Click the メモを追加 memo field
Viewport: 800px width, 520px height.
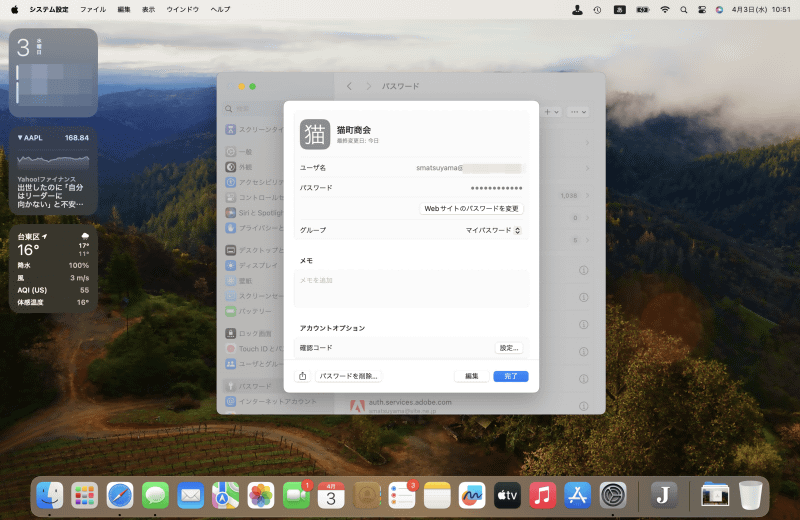pyautogui.click(x=411, y=289)
